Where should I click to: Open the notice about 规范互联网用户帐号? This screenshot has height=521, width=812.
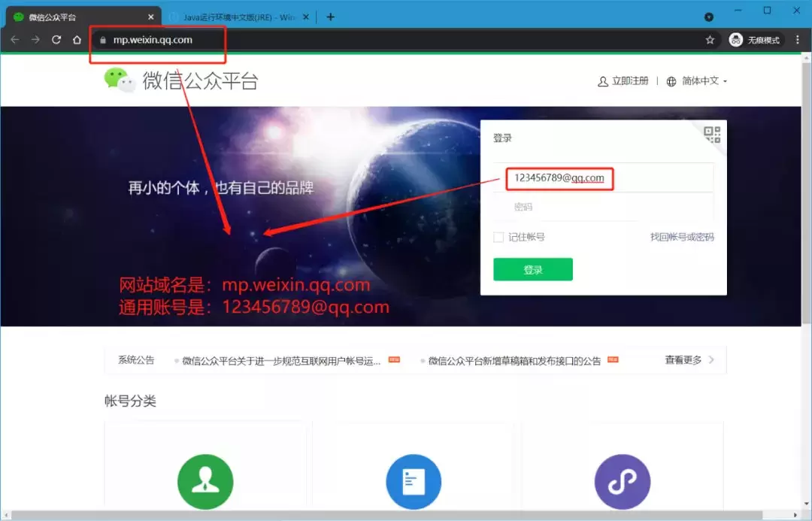[281, 360]
